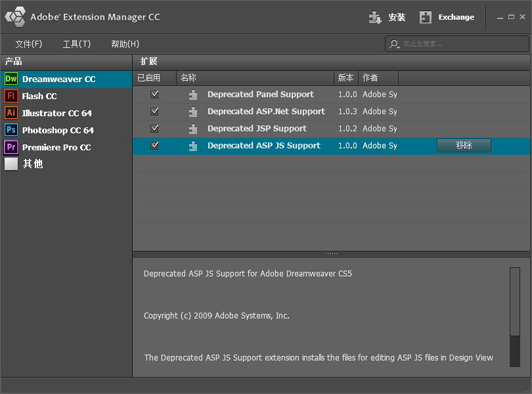
Task: Click the Flash Fl product icon
Action: 11,96
